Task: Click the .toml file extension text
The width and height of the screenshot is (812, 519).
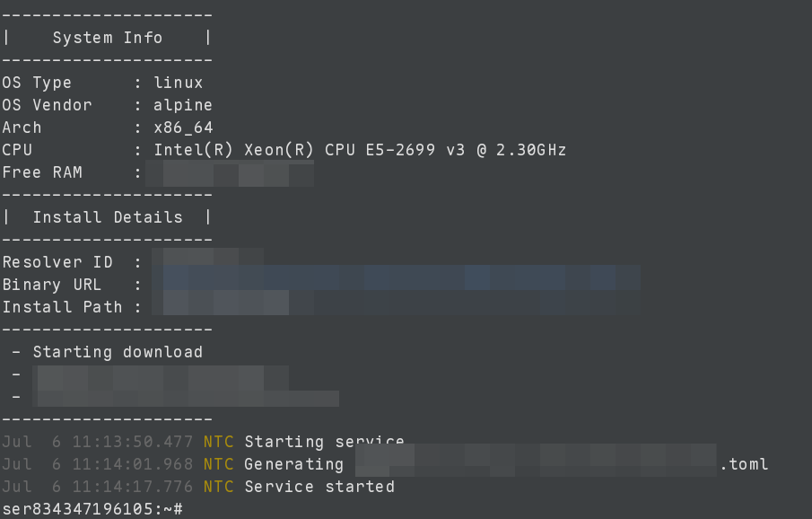Action: click(x=744, y=464)
